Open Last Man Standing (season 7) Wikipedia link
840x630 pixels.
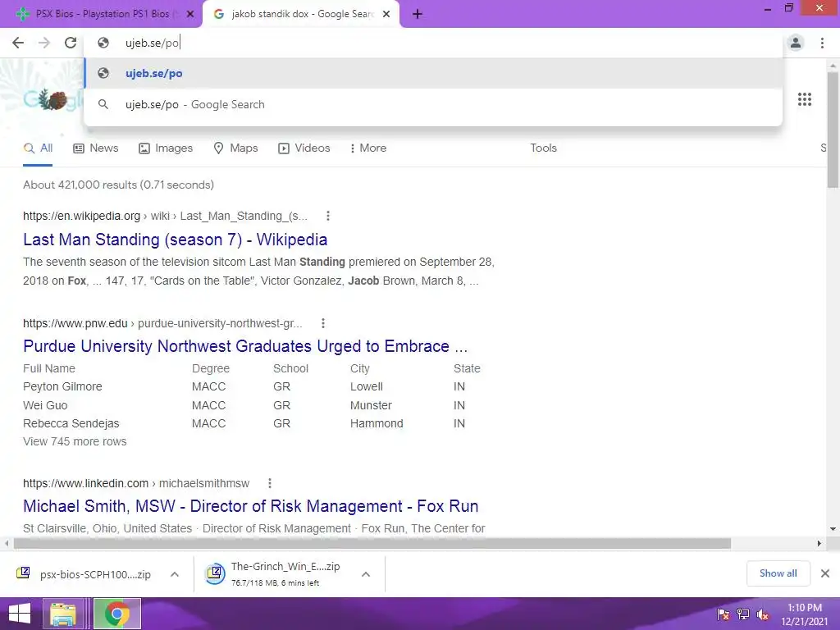tap(176, 240)
